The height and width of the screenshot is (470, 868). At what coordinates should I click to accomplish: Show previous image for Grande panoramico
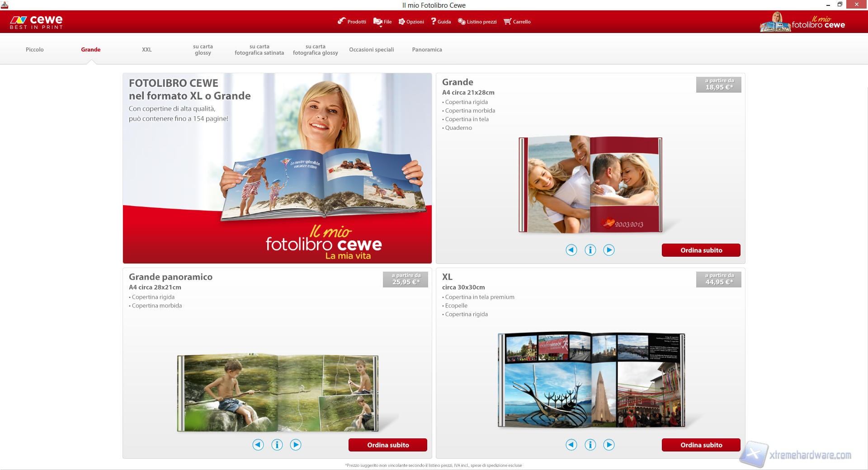[258, 445]
